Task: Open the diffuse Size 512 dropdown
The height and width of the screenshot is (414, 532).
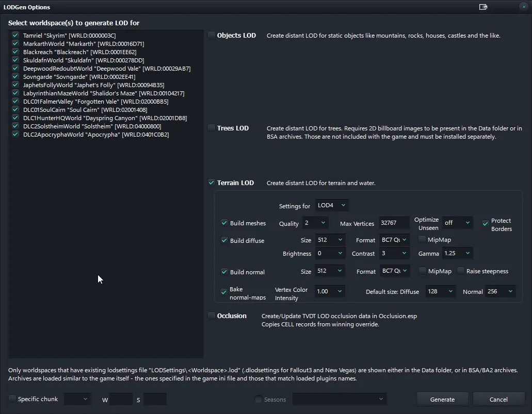Action: point(330,240)
